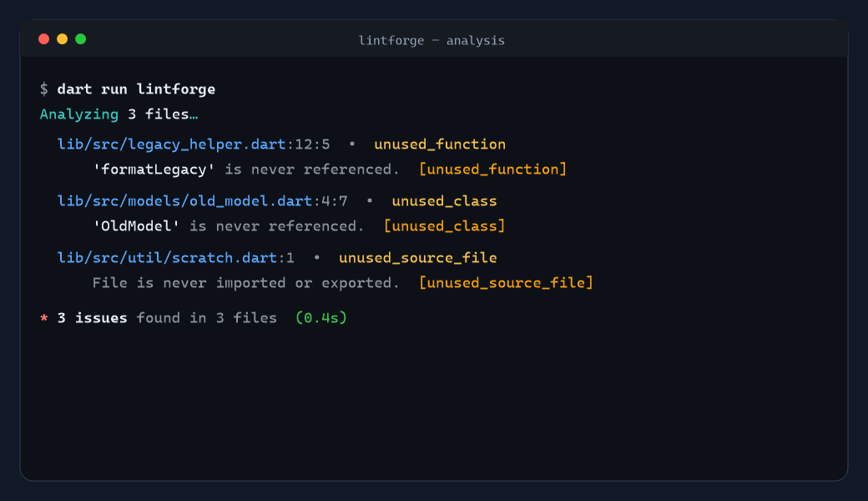
Task: Open file path lib/src/util/scratch.dart
Action: (x=167, y=258)
